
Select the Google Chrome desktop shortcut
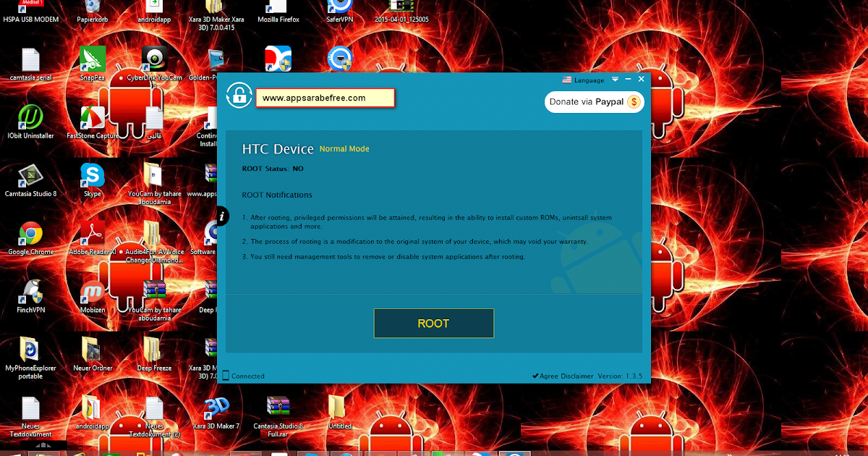click(x=30, y=239)
